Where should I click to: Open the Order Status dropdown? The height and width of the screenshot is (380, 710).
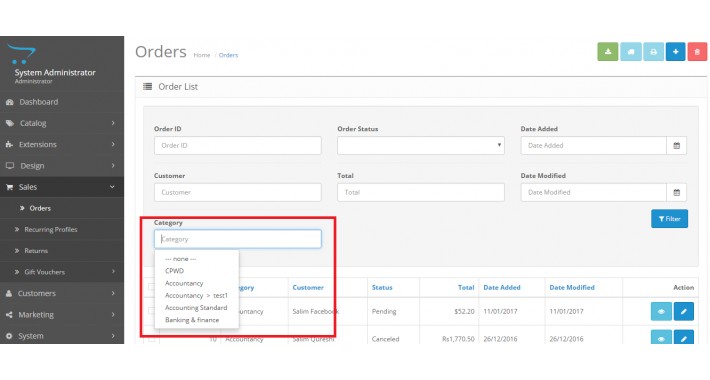tap(421, 145)
